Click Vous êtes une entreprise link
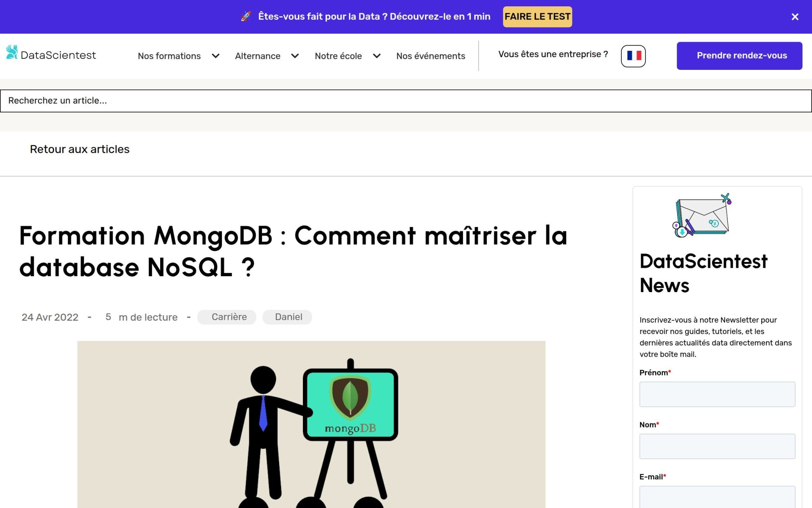This screenshot has width=812, height=508. point(553,54)
